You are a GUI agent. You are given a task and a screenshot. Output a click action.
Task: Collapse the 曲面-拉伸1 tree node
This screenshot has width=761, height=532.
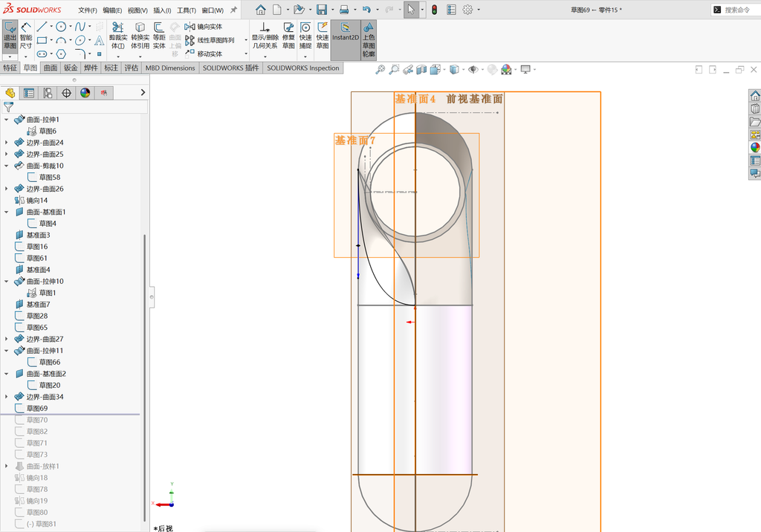click(x=6, y=120)
